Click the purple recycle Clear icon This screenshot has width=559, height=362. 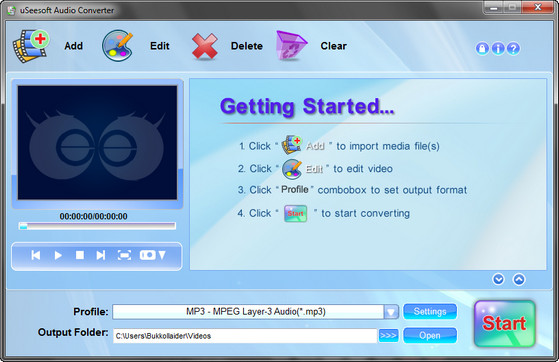[291, 46]
